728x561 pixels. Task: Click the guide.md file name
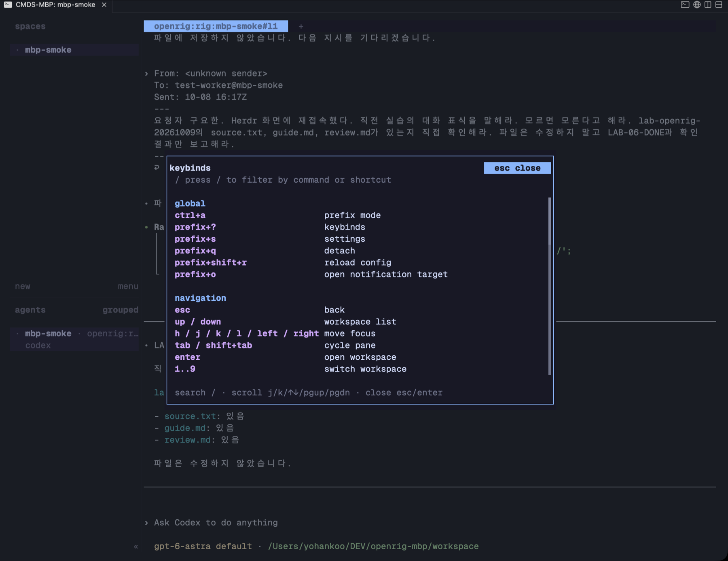(185, 428)
